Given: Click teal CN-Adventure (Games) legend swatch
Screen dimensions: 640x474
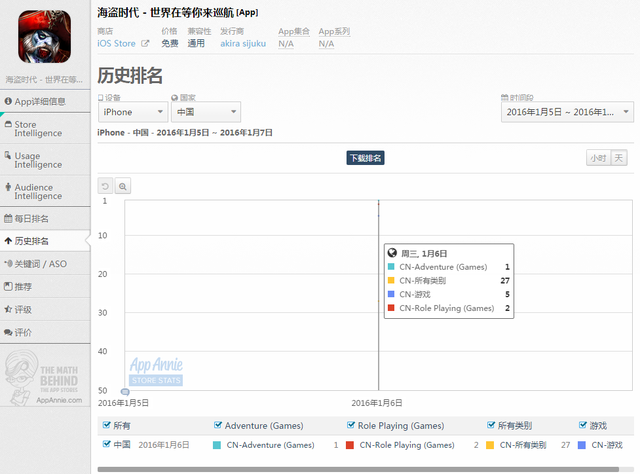Looking at the screenshot, I should 217,445.
